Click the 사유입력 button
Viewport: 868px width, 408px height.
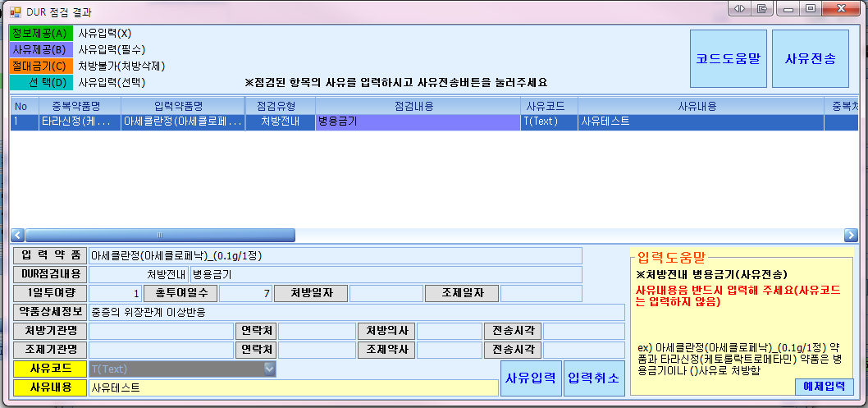tap(531, 378)
